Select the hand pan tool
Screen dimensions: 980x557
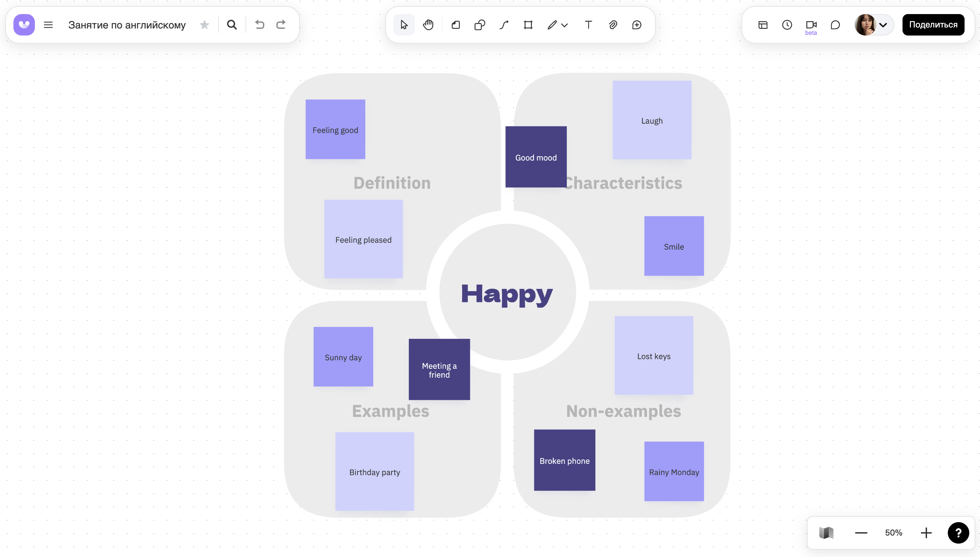click(428, 25)
